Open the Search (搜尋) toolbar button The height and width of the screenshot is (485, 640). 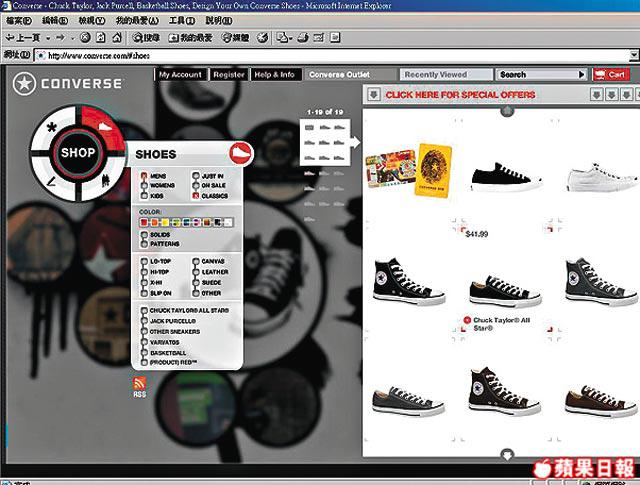point(146,38)
